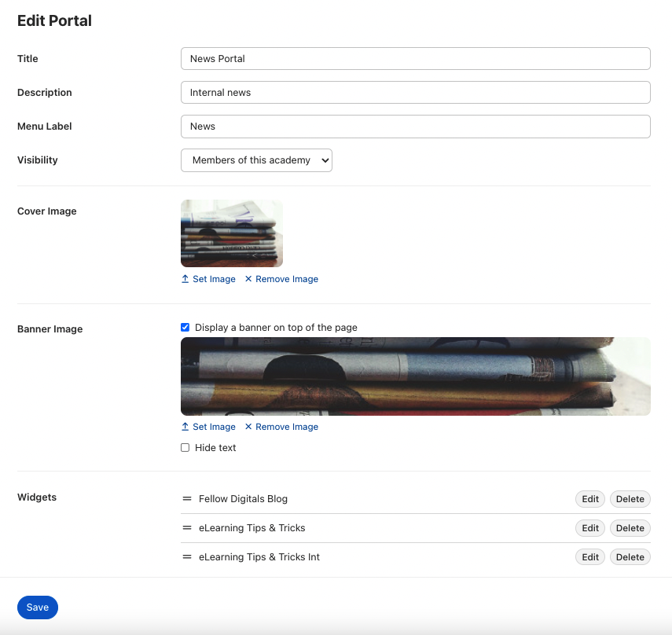Open the Visibility dropdown

[256, 160]
